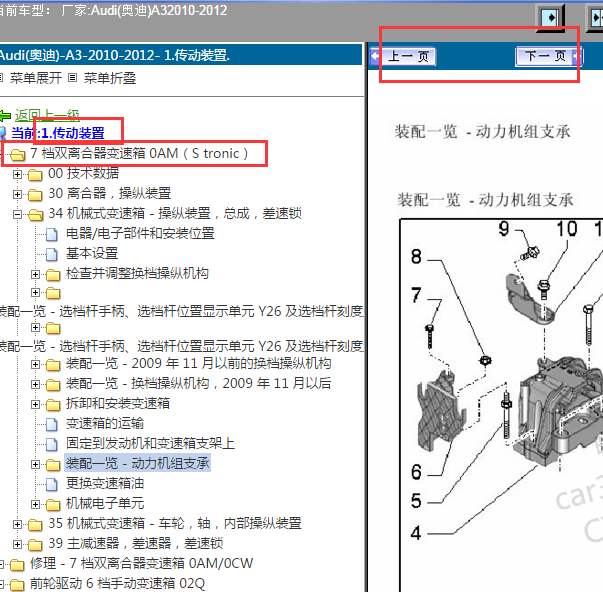Click folder icon of 拆卸和安装变速箱
The height and width of the screenshot is (592, 603).
53,405
